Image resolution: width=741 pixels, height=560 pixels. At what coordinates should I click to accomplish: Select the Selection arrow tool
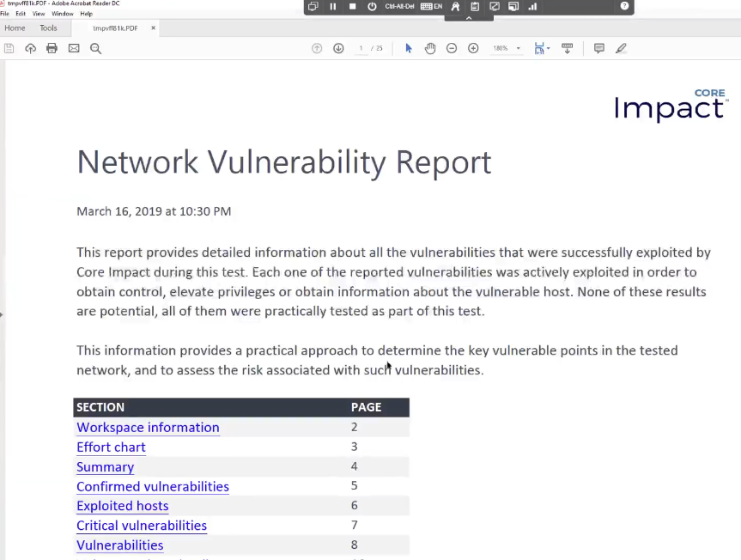tap(409, 48)
